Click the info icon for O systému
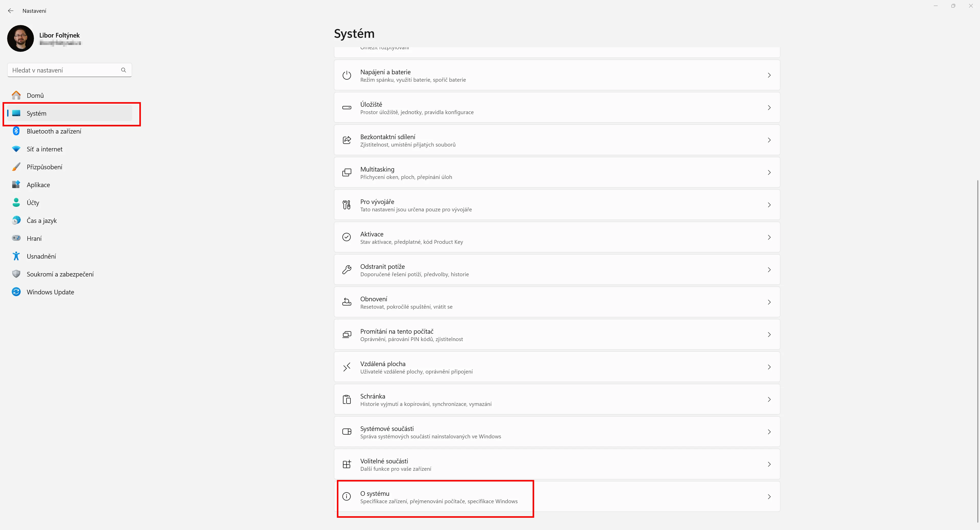The width and height of the screenshot is (980, 530). coord(347,497)
